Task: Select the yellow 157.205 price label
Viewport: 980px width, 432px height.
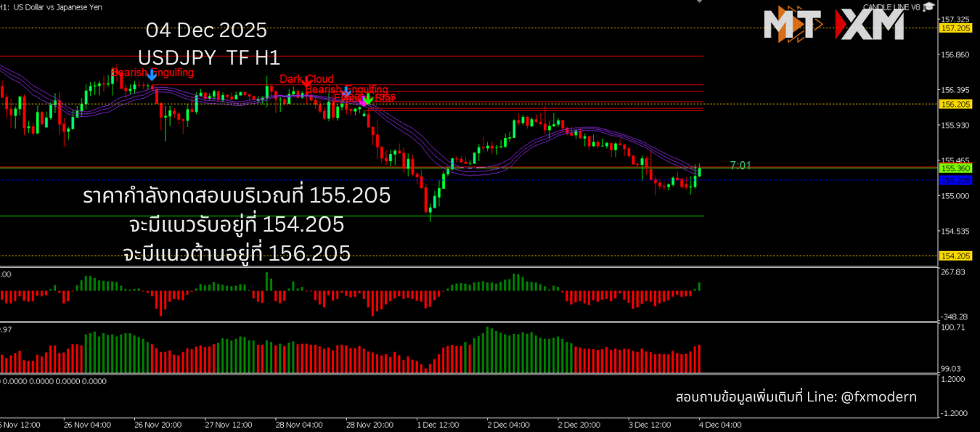Action: (x=955, y=28)
